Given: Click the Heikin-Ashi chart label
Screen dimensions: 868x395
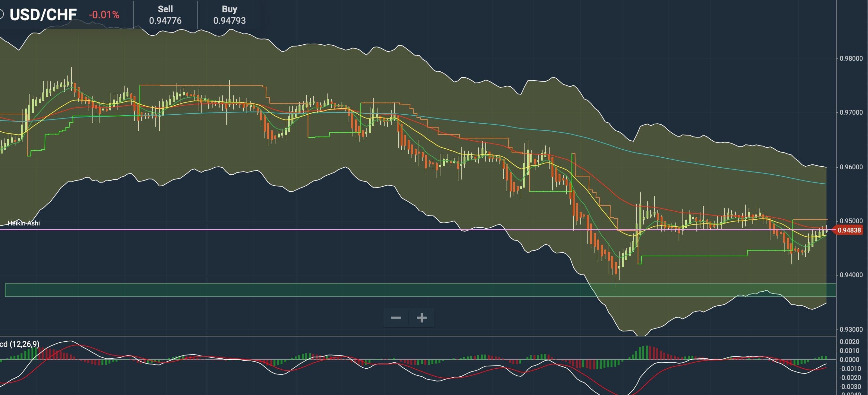Looking at the screenshot, I should pos(23,223).
